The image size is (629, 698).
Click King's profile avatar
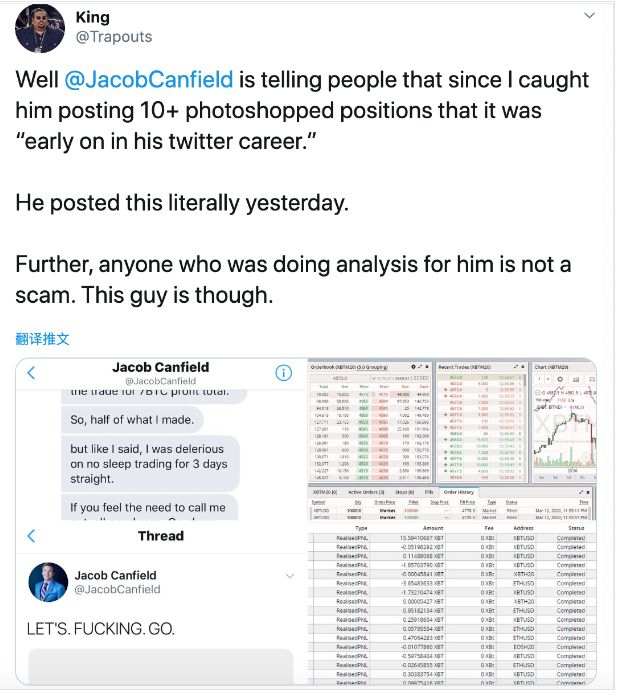pyautogui.click(x=41, y=27)
